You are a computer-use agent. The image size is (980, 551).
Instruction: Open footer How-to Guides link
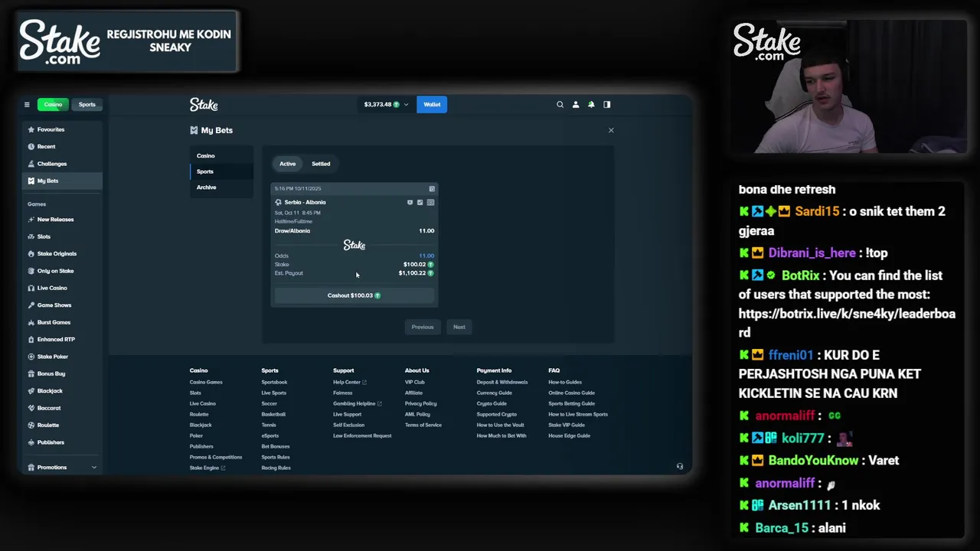(x=565, y=382)
